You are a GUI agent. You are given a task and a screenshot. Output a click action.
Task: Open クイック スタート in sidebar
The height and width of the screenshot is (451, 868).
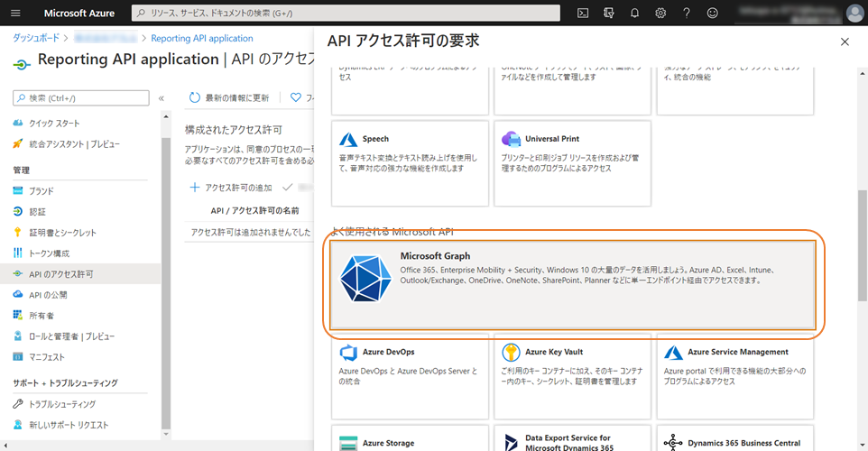click(54, 123)
